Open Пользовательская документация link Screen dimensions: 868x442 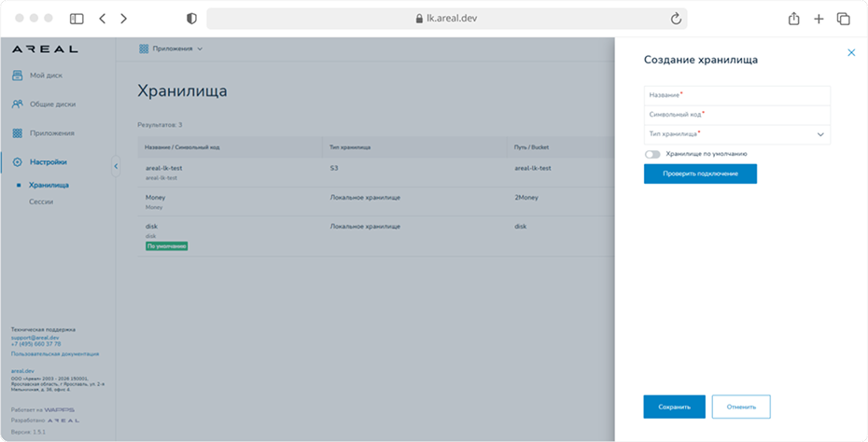point(55,354)
